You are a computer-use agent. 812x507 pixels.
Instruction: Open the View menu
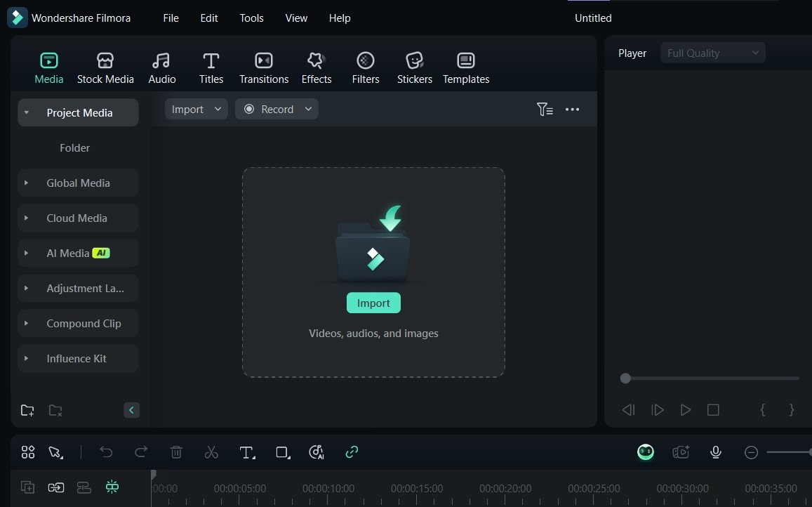[x=296, y=18]
